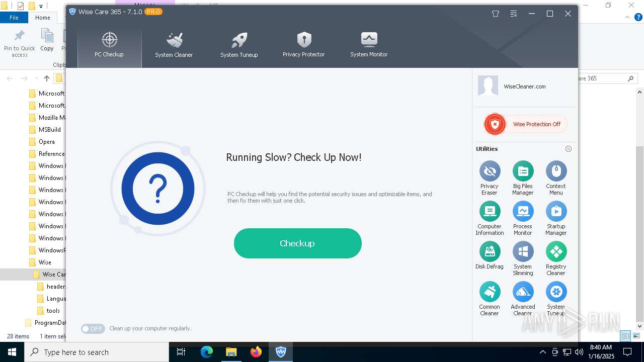Open Windows Start menu
This screenshot has width=644, height=362.
[x=12, y=352]
